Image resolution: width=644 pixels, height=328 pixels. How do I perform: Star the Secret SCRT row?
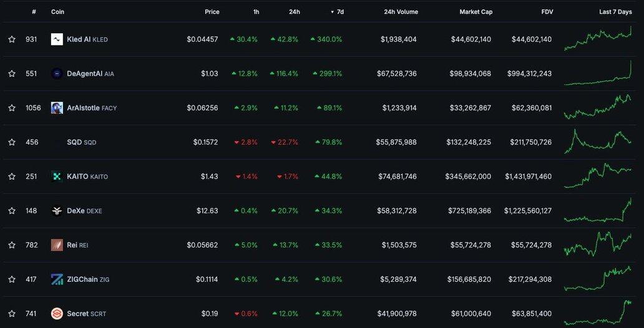pos(12,314)
